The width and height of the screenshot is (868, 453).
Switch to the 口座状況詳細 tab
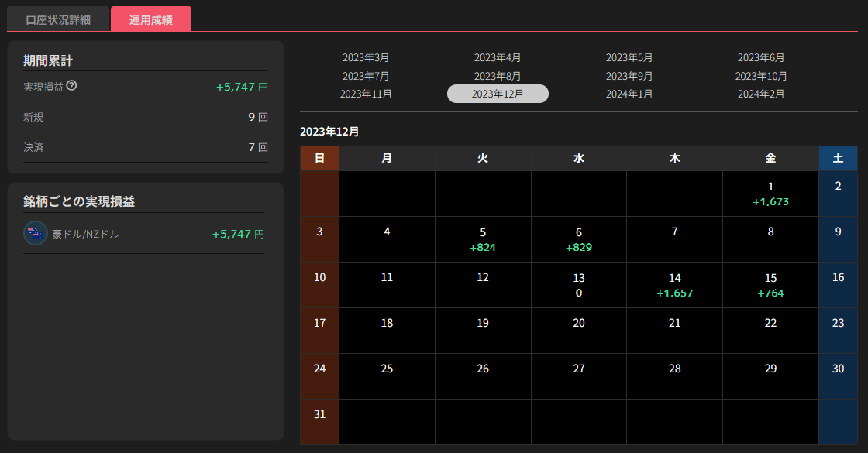pos(58,20)
